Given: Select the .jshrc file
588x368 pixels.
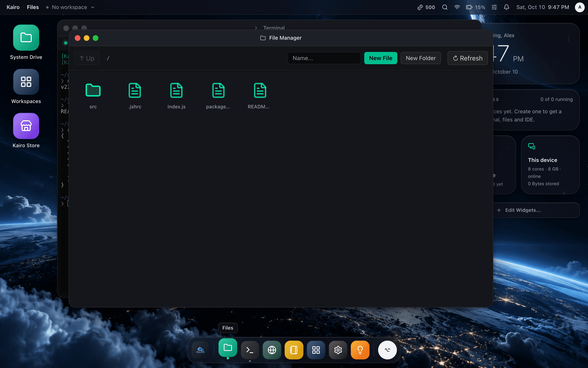Looking at the screenshot, I should 135,96.
